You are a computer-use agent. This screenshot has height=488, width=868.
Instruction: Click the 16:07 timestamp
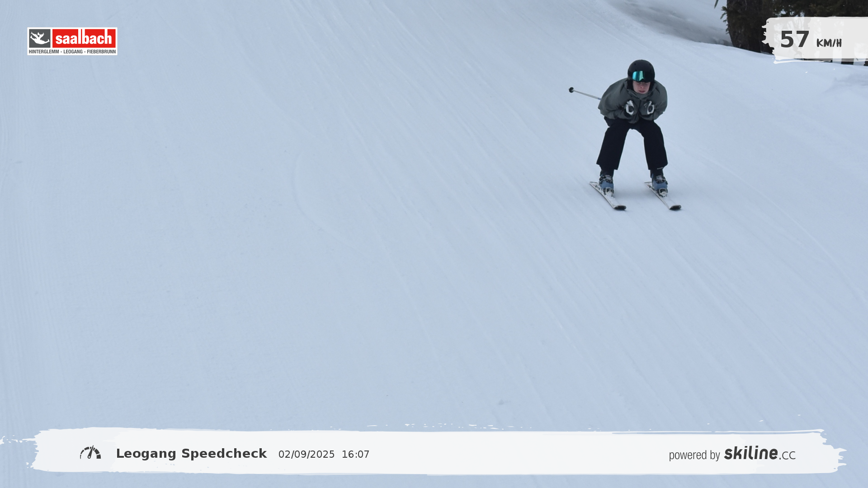pos(355,455)
